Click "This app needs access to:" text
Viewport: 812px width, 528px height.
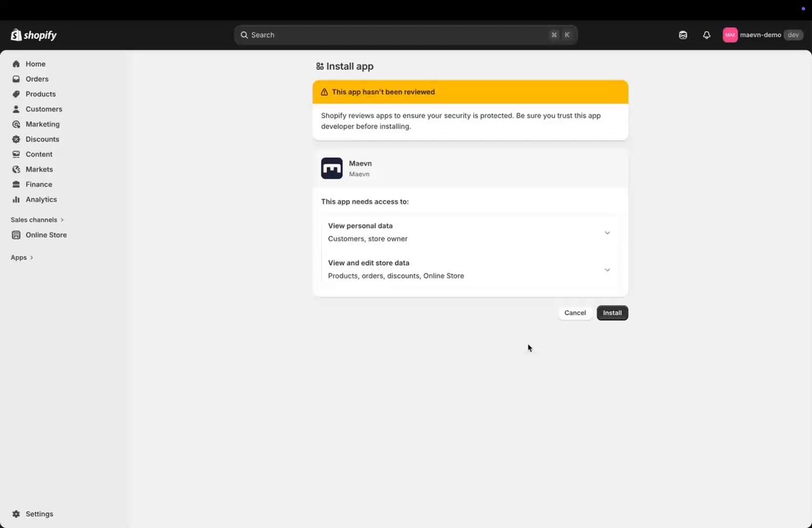364,201
